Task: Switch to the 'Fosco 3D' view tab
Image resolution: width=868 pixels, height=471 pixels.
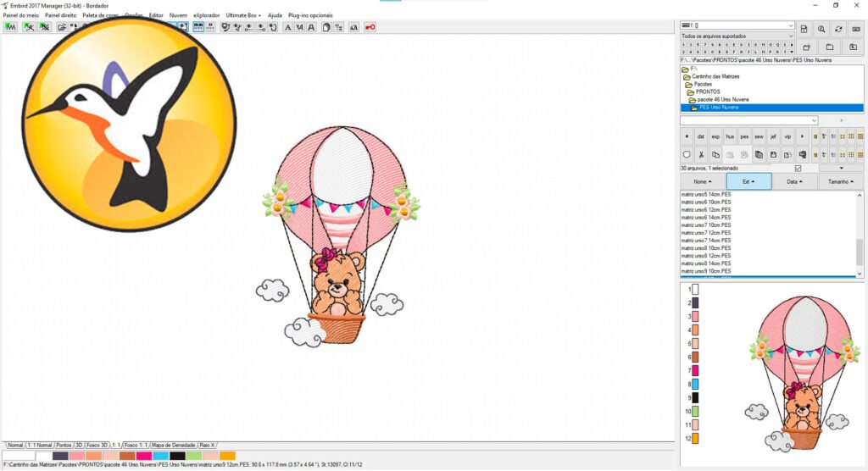Action: click(97, 445)
